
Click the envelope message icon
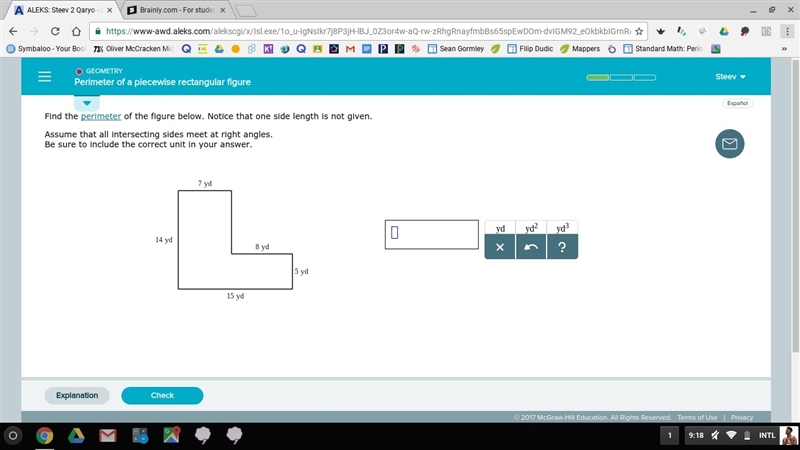[x=729, y=144]
